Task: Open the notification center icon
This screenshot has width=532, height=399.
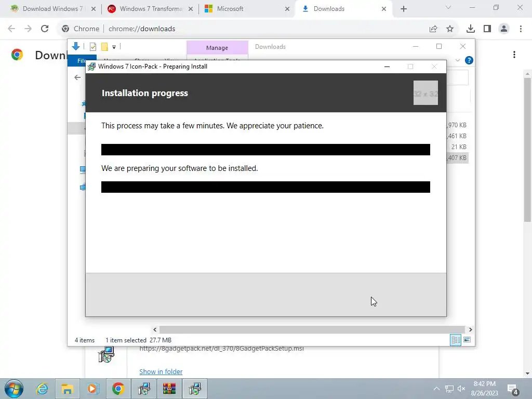Action: pyautogui.click(x=513, y=390)
